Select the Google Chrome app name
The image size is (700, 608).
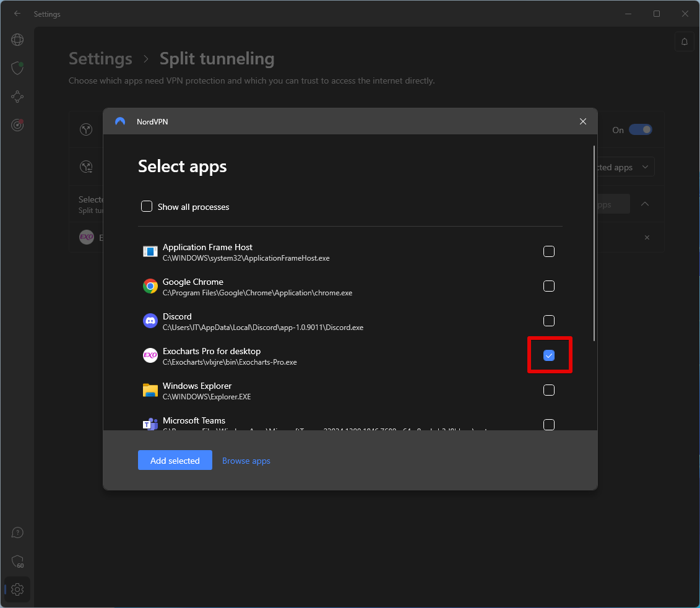(x=193, y=282)
